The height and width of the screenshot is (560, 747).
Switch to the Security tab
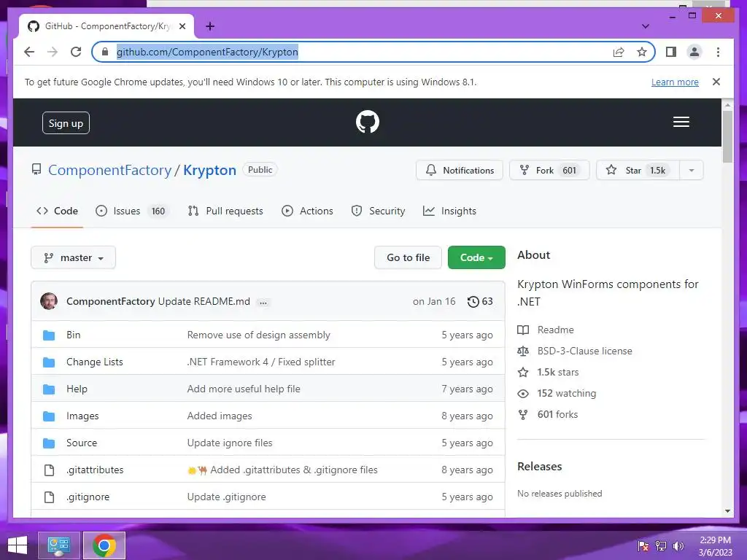click(x=378, y=211)
